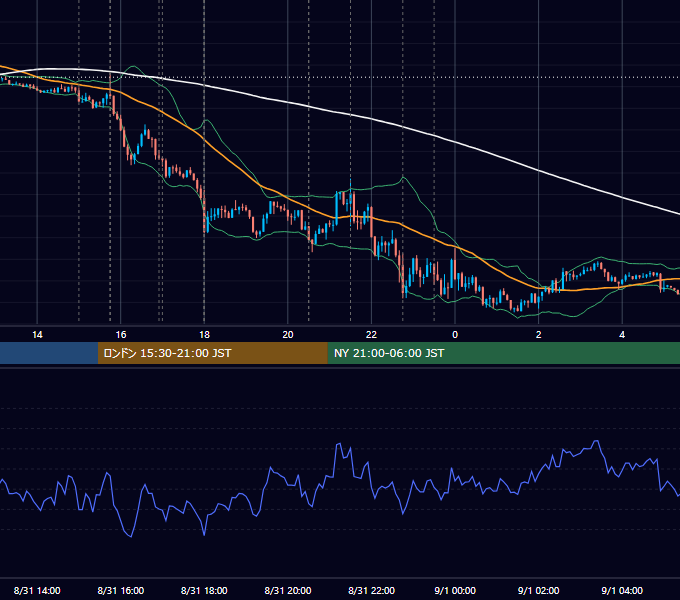The height and width of the screenshot is (600, 680).
Task: Click the 8/31 22:00 date label
Action: [x=371, y=590]
